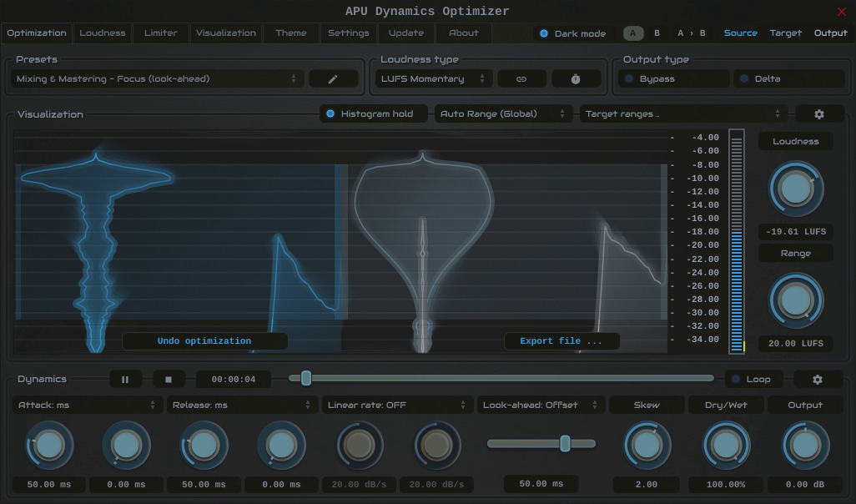Click the 20.00 LUFS range value field
The height and width of the screenshot is (504, 856).
[796, 344]
